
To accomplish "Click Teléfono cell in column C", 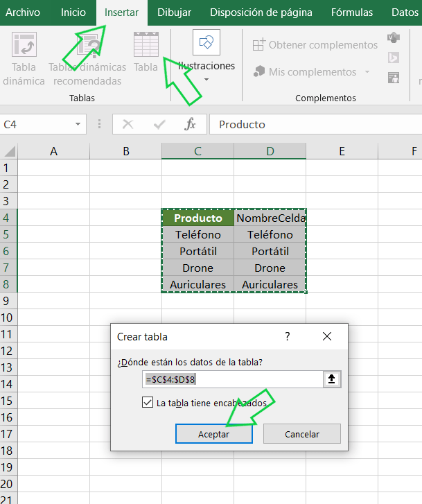I will click(198, 234).
